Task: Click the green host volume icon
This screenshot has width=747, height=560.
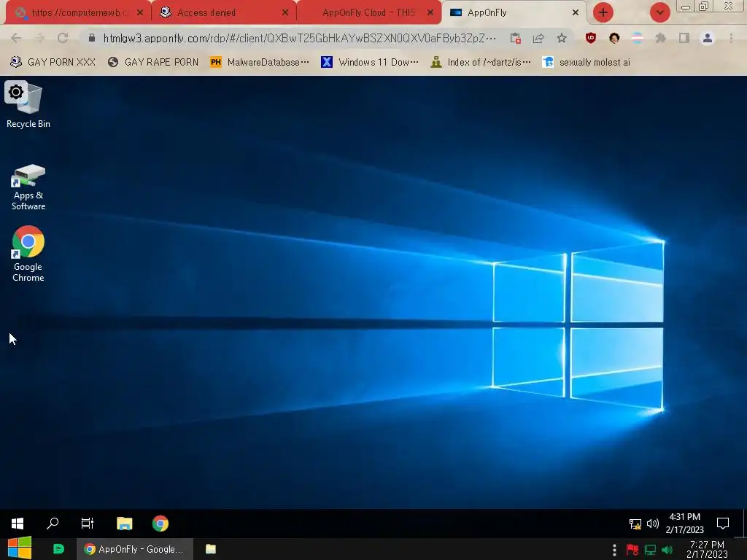Action: click(667, 550)
